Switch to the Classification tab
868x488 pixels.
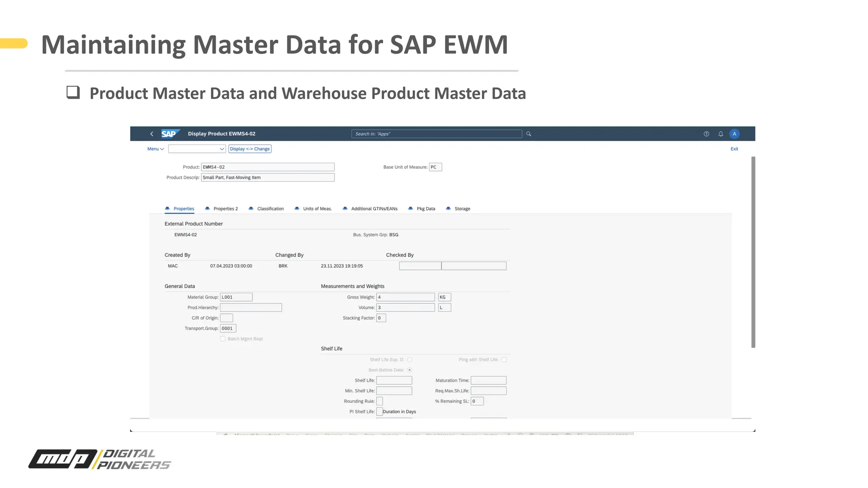tap(270, 209)
